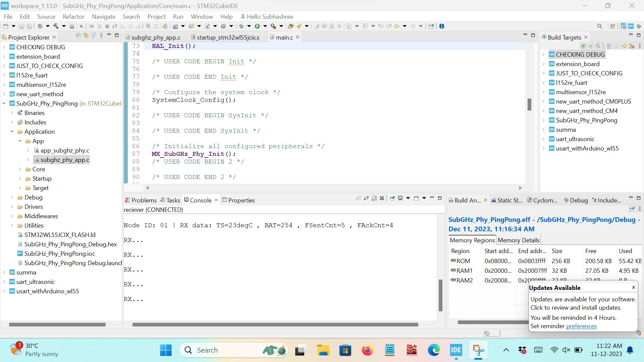Click the Hello Subhashree account label
The image size is (644, 362).
click(x=267, y=16)
